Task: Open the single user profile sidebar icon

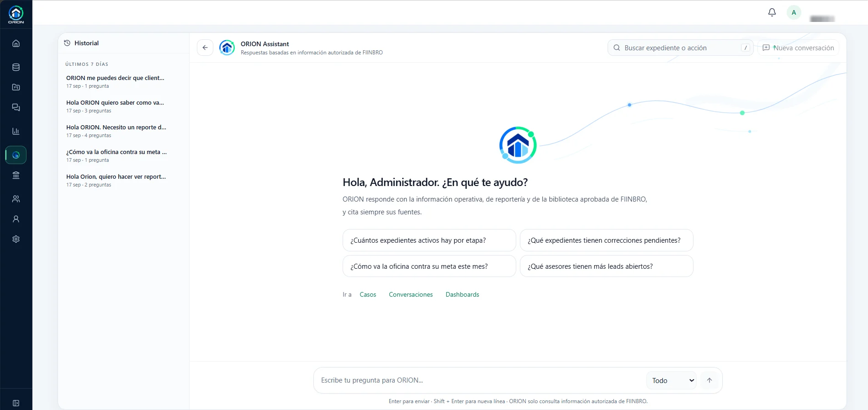Action: pyautogui.click(x=16, y=219)
